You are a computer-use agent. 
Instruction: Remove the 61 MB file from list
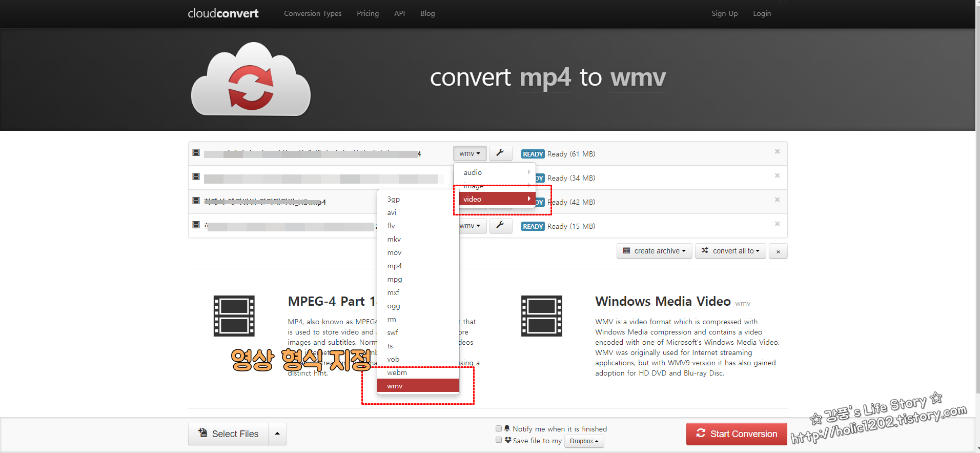tap(778, 151)
